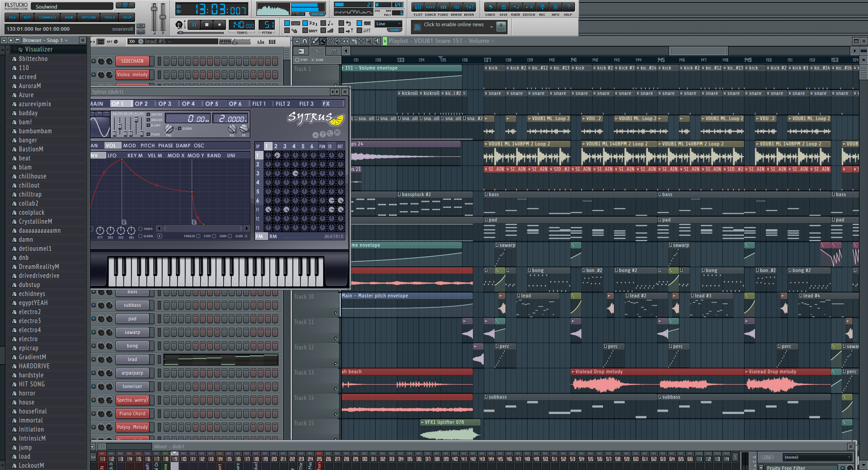Select the Slip tool in Playlist toolbar
Screen dimensions: 868x470
coord(346,41)
